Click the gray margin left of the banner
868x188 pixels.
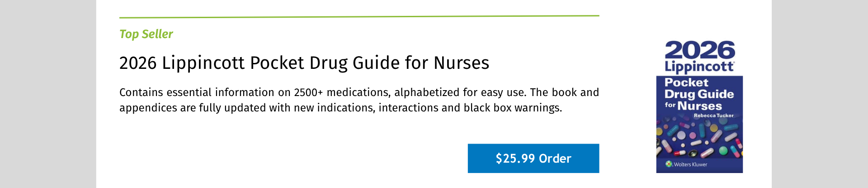pyautogui.click(x=47, y=94)
